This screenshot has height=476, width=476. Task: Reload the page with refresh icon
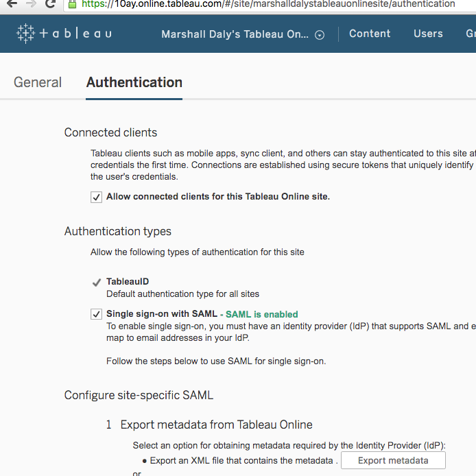pos(51,4)
